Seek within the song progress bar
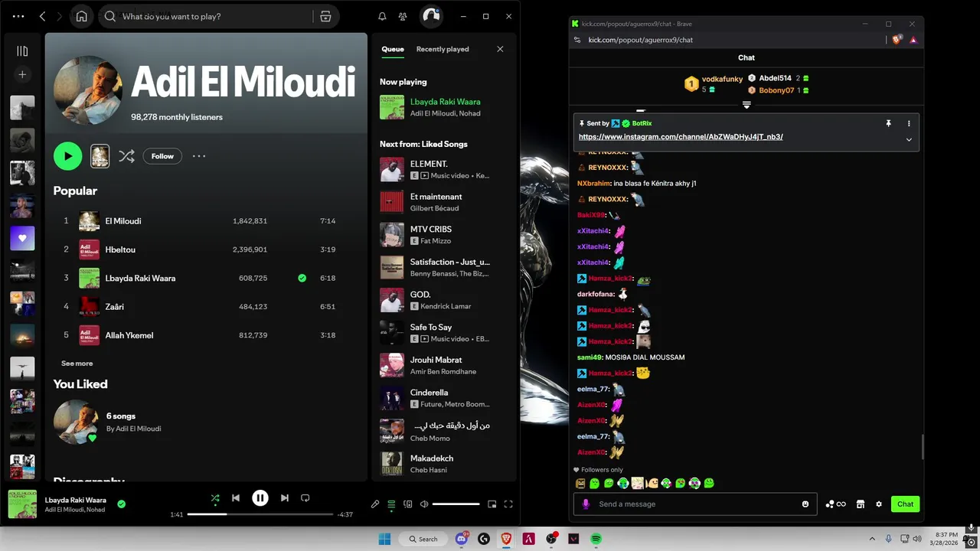Image resolution: width=980 pixels, height=551 pixels. pyautogui.click(x=260, y=514)
